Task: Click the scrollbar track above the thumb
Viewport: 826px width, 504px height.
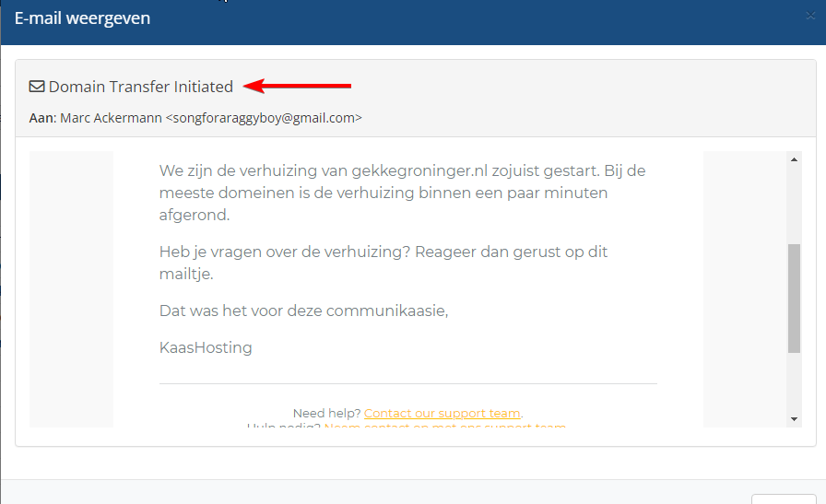Action: click(x=794, y=205)
